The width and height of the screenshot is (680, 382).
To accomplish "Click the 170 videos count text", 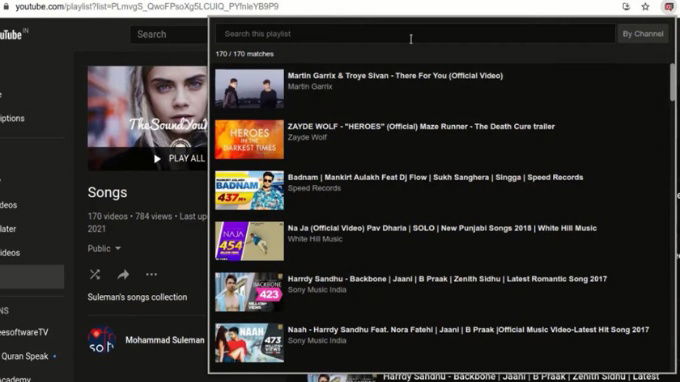I will [108, 216].
